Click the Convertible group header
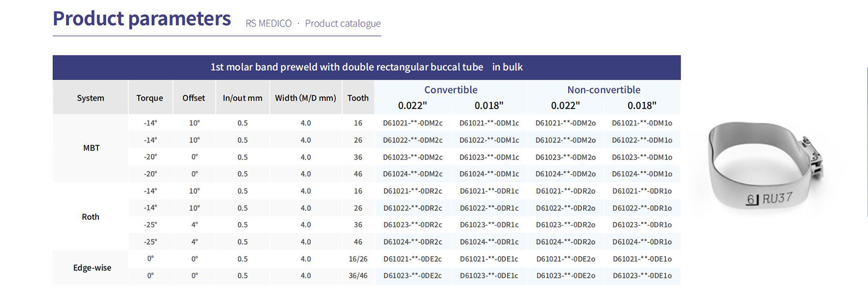 click(x=451, y=89)
